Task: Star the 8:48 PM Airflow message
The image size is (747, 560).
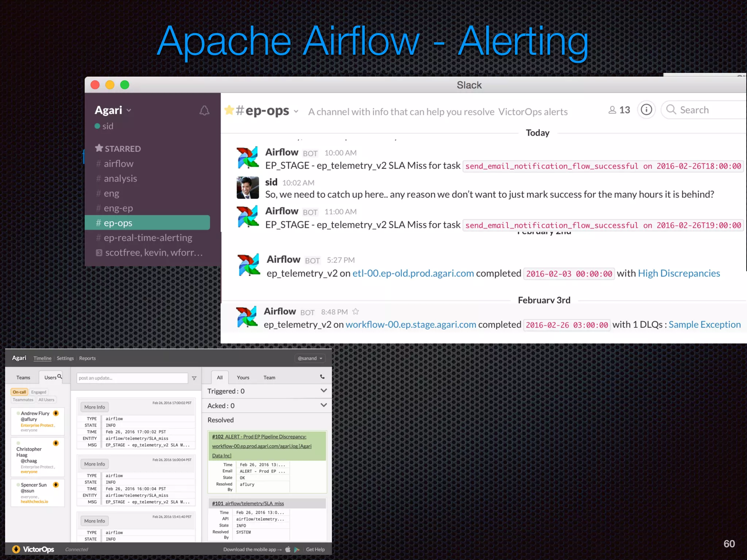Action: click(x=356, y=311)
